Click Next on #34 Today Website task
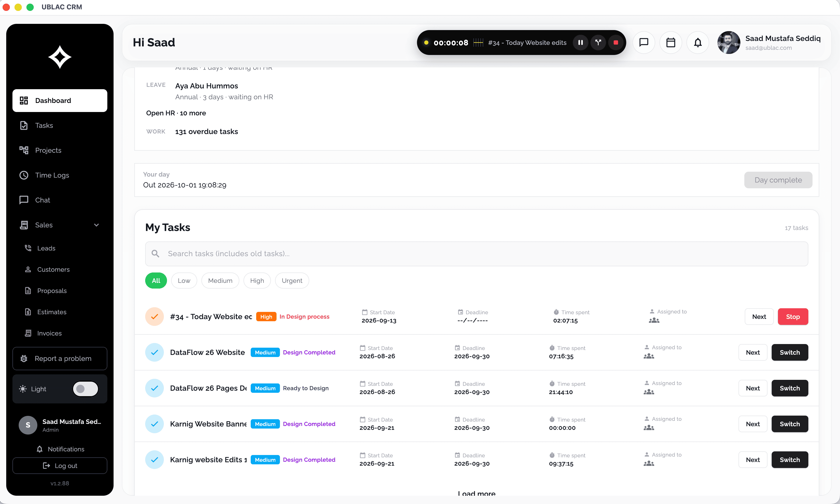This screenshot has height=504, width=840. click(759, 317)
